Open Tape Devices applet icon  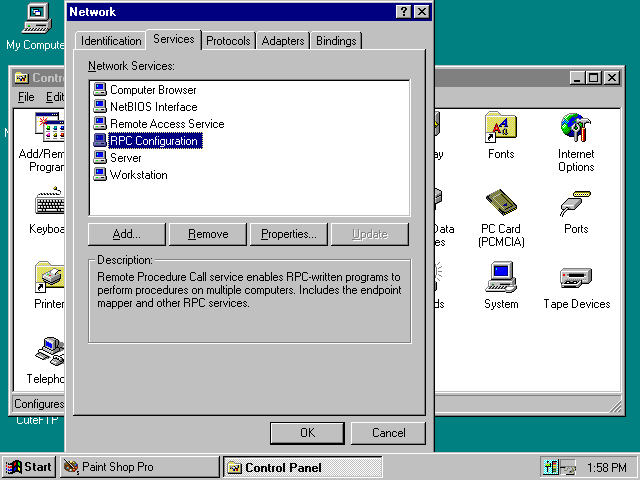[576, 278]
